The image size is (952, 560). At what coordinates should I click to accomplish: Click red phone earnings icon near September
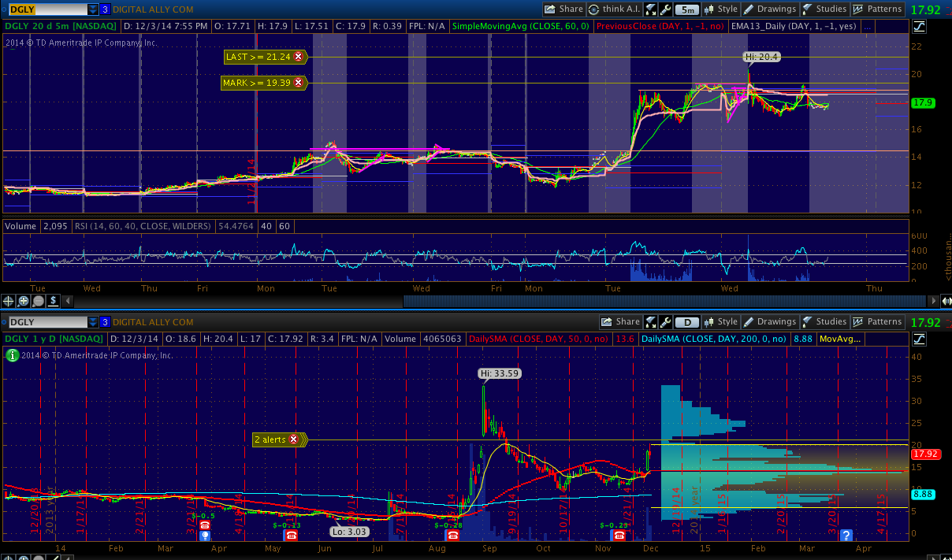[452, 536]
